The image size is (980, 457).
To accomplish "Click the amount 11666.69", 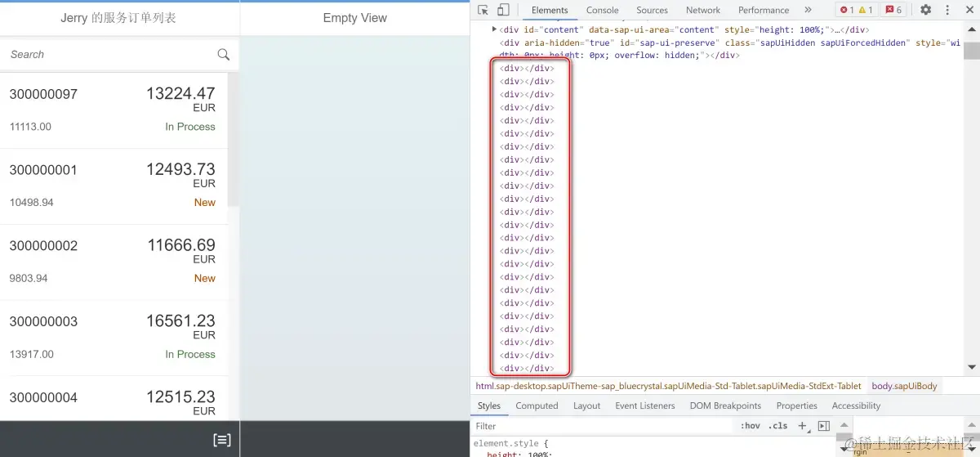I will [x=181, y=245].
